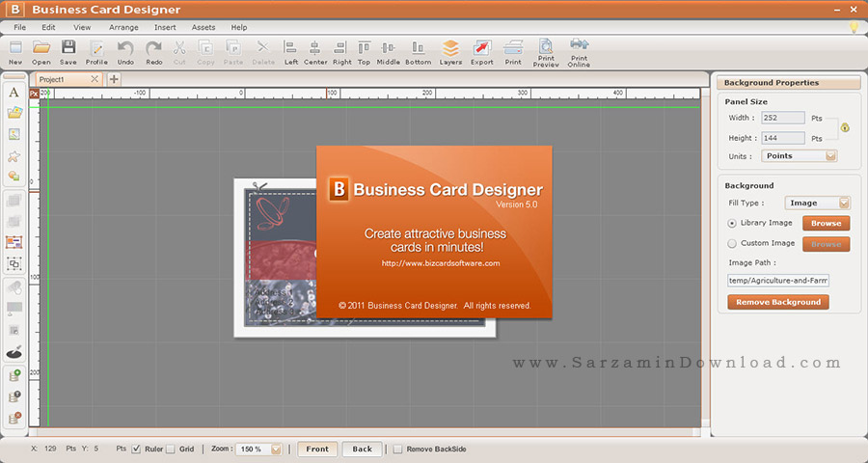868x463 pixels.
Task: Click the star shape tool in sidebar
Action: pos(14,156)
